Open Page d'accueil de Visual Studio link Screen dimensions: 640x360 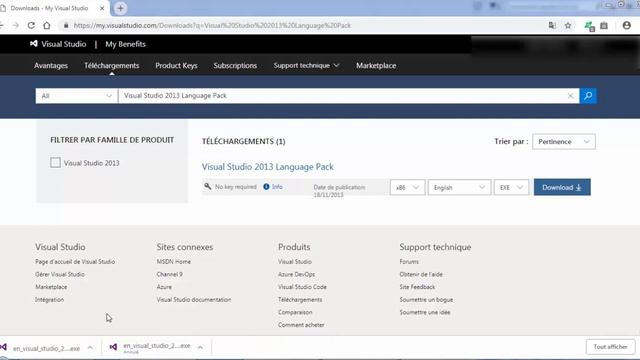[x=75, y=262]
